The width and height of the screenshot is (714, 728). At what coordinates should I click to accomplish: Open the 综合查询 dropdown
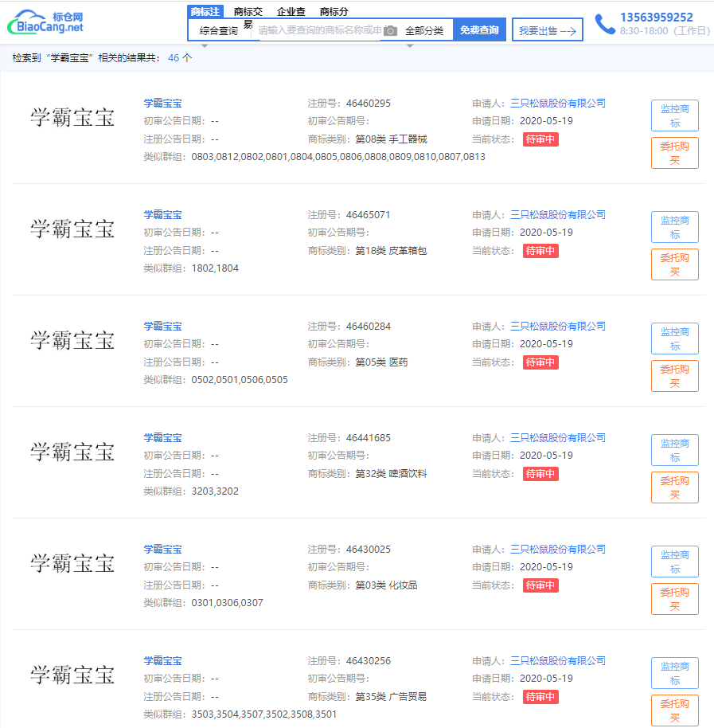[x=219, y=30]
